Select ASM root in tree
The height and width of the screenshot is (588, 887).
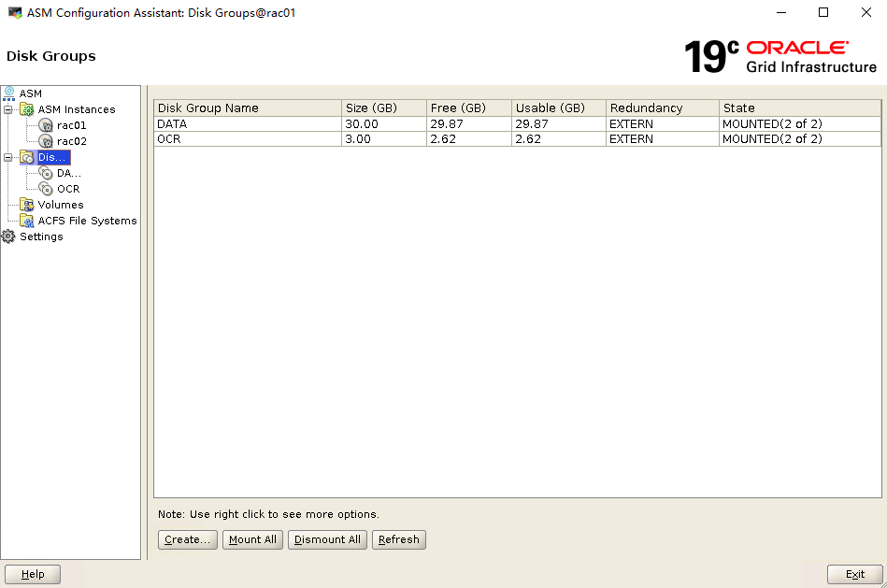pyautogui.click(x=31, y=93)
